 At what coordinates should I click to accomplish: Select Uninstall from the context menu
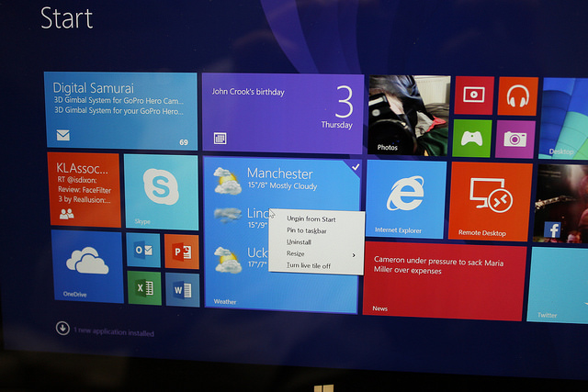click(299, 241)
